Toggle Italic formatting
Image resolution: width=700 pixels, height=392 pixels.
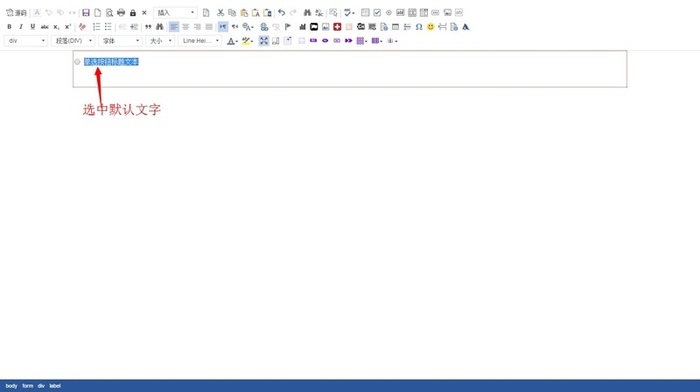(x=21, y=27)
